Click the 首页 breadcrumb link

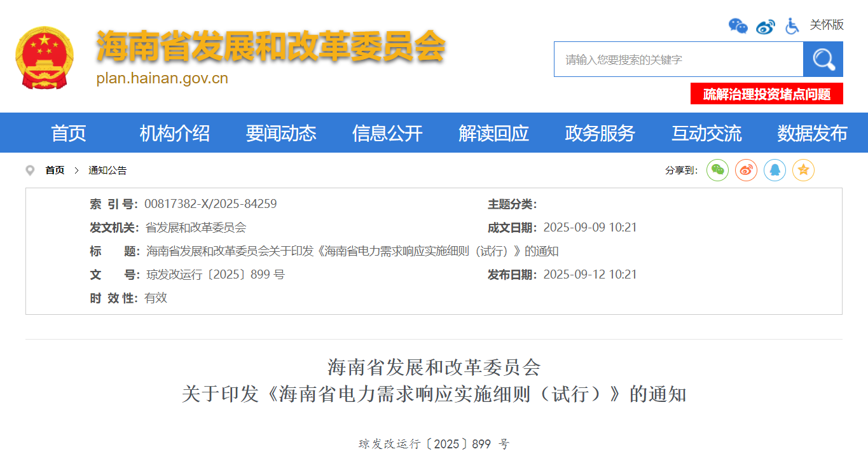[55, 170]
